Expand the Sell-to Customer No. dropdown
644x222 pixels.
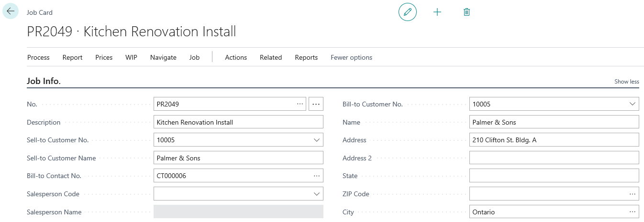click(316, 140)
